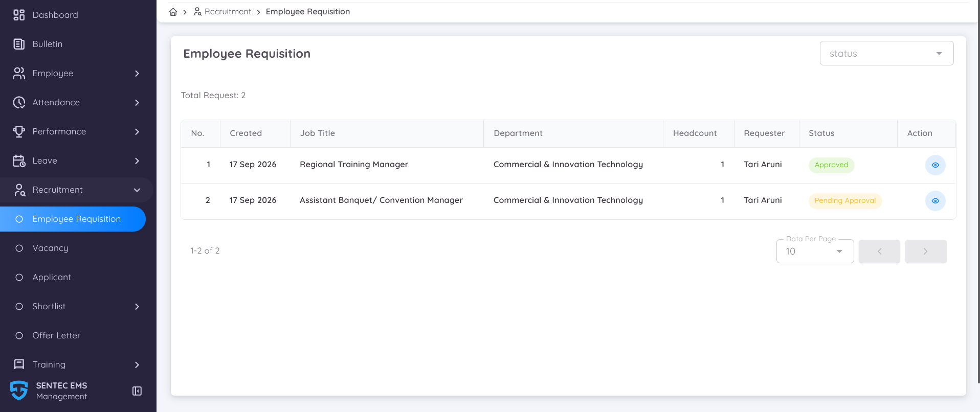The height and width of the screenshot is (412, 980).
Task: Expand the Performance submenu chevron
Action: pos(137,132)
